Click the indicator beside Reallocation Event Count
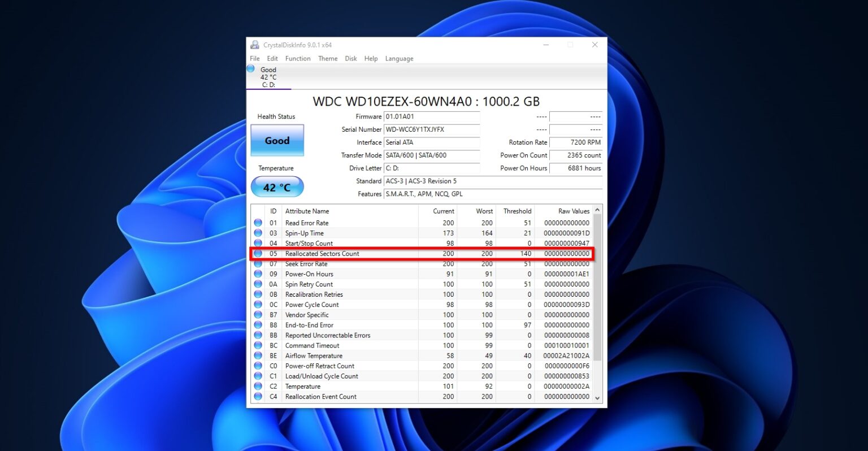The image size is (868, 451). click(258, 396)
